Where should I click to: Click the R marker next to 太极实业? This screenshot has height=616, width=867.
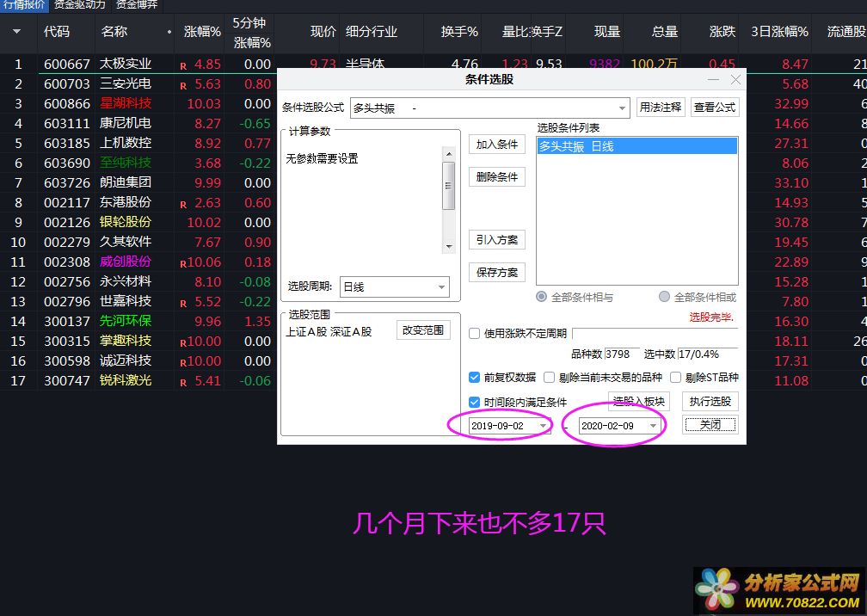click(183, 65)
